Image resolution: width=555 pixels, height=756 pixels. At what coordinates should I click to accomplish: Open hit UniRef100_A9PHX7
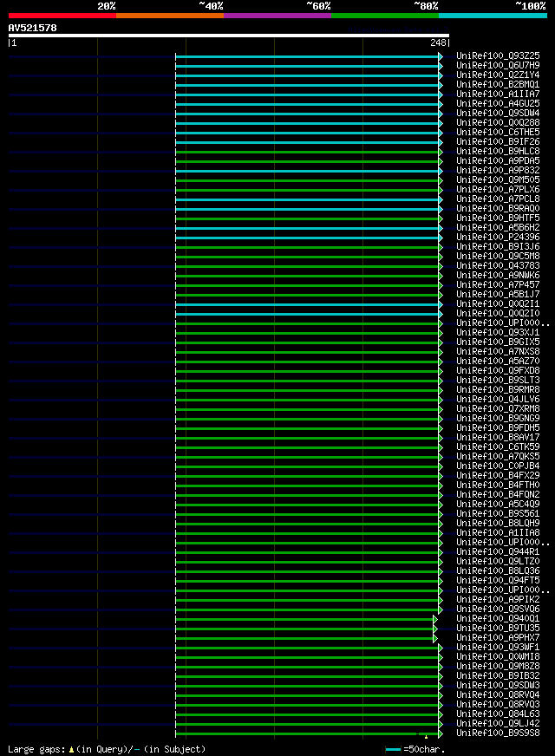498,638
